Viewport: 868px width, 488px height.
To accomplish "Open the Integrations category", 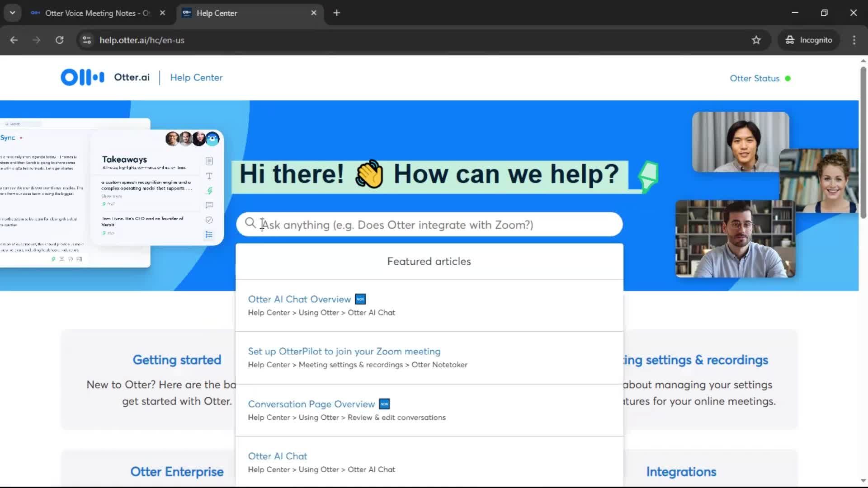I will click(681, 472).
